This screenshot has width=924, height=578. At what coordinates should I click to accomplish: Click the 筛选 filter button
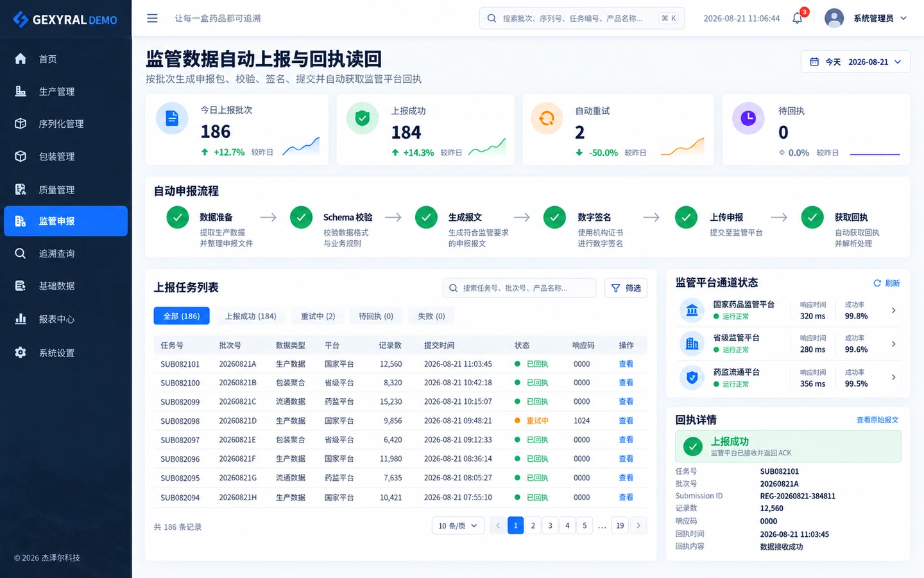[x=626, y=288]
